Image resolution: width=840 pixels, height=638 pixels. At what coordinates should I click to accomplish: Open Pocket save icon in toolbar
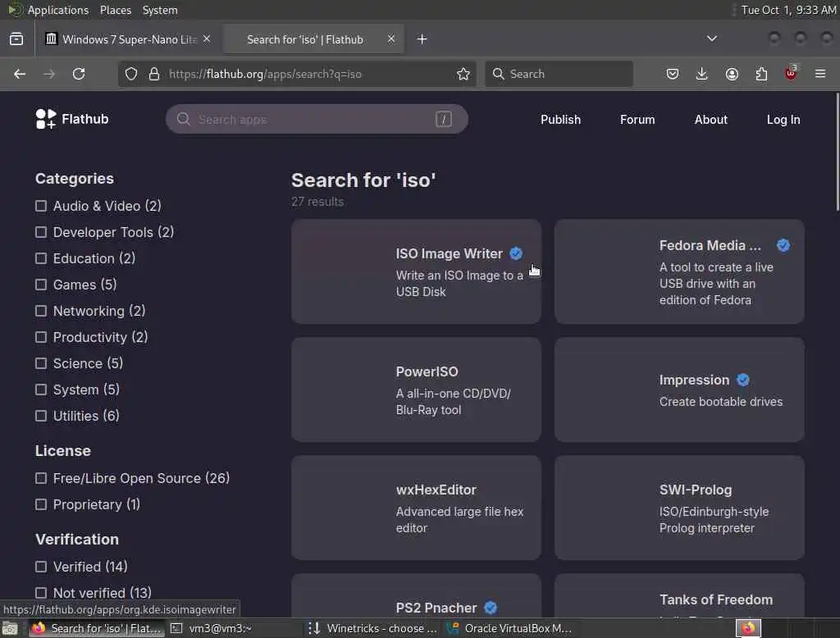point(673,74)
